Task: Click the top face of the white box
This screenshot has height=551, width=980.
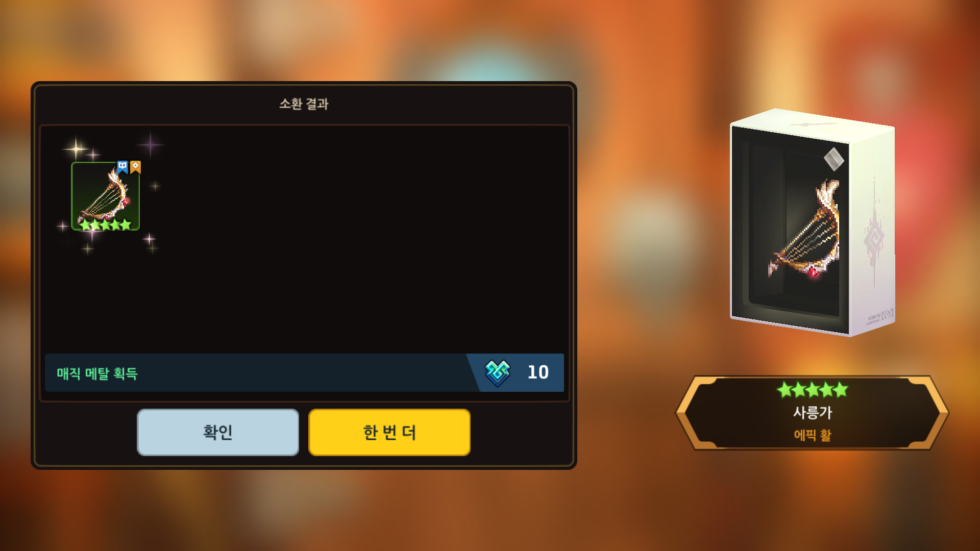Action: 813,124
